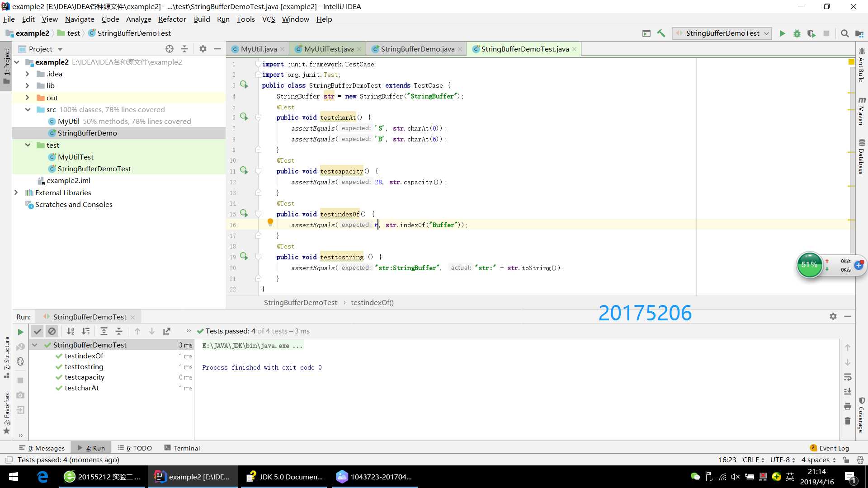868x488 pixels.
Task: Toggle Show Ignored tests button
Action: tap(52, 331)
